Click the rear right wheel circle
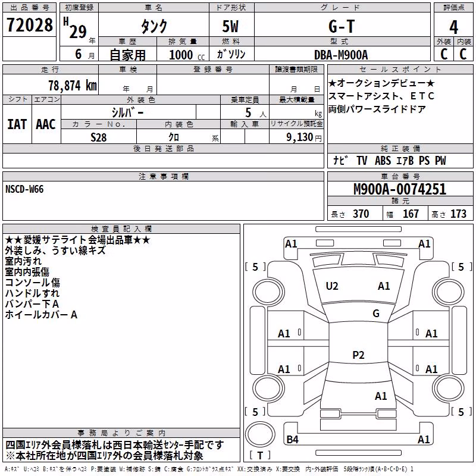This screenshot has width=476, height=476. click(448, 388)
